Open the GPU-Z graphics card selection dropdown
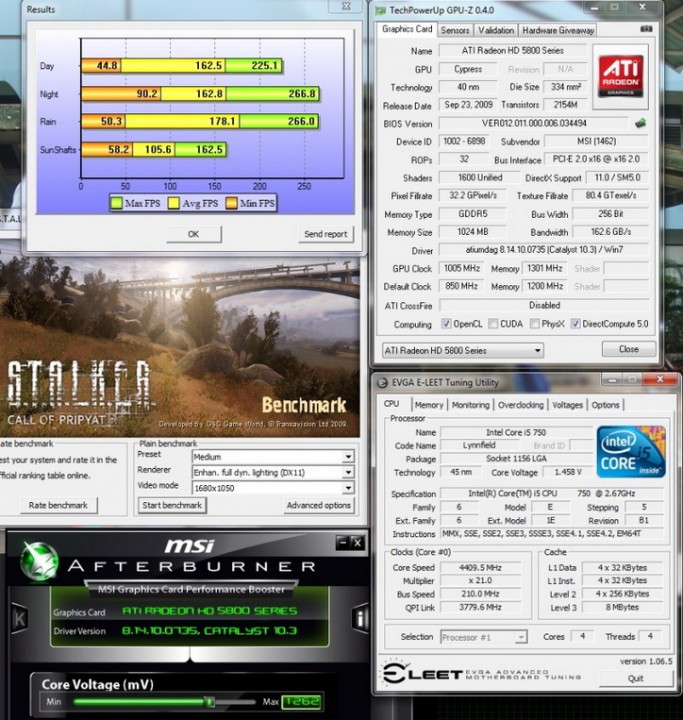The width and height of the screenshot is (683, 720). [x=463, y=350]
